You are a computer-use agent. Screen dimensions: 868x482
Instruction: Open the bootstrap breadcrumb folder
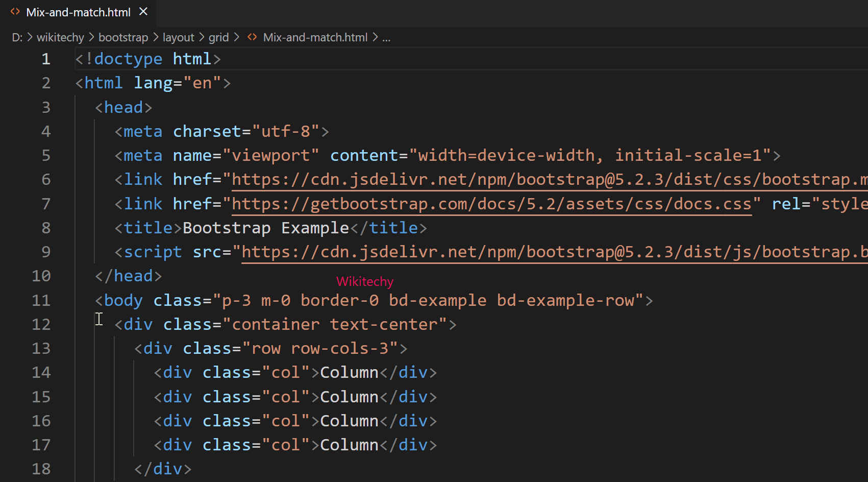point(123,37)
